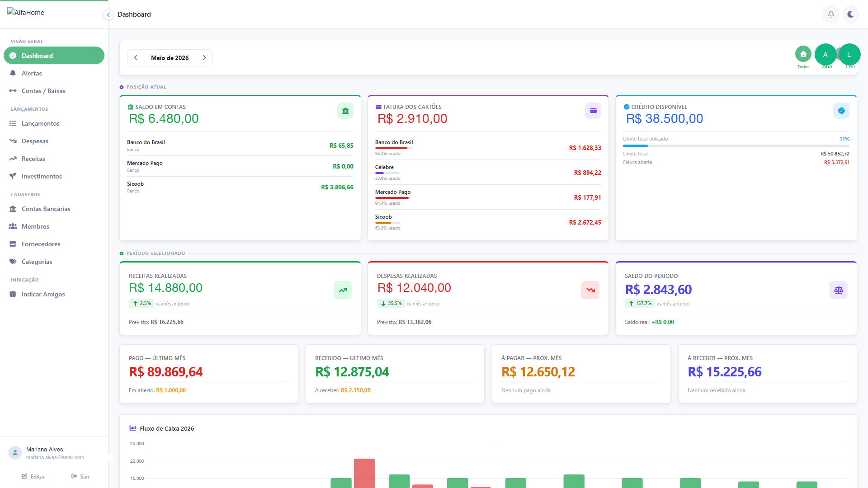This screenshot has height=488, width=868.
Task: Click Banco do Brasil balance R$ 65,85
Action: (x=341, y=145)
